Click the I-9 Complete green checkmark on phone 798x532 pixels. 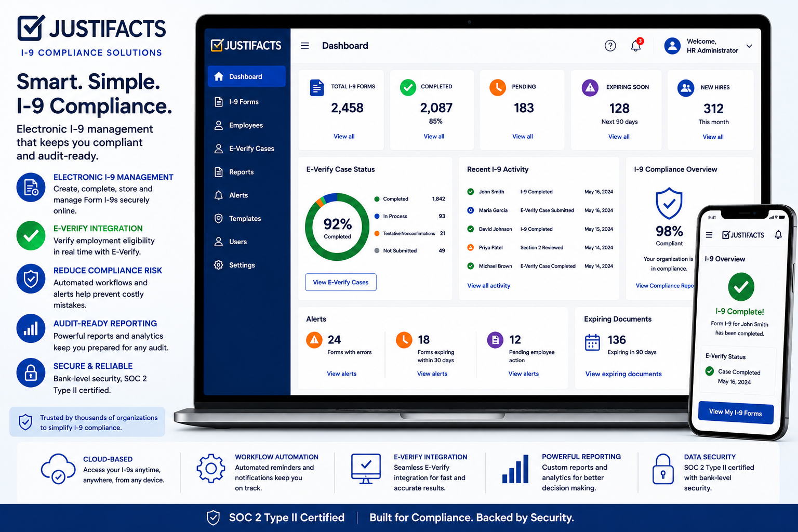(741, 287)
